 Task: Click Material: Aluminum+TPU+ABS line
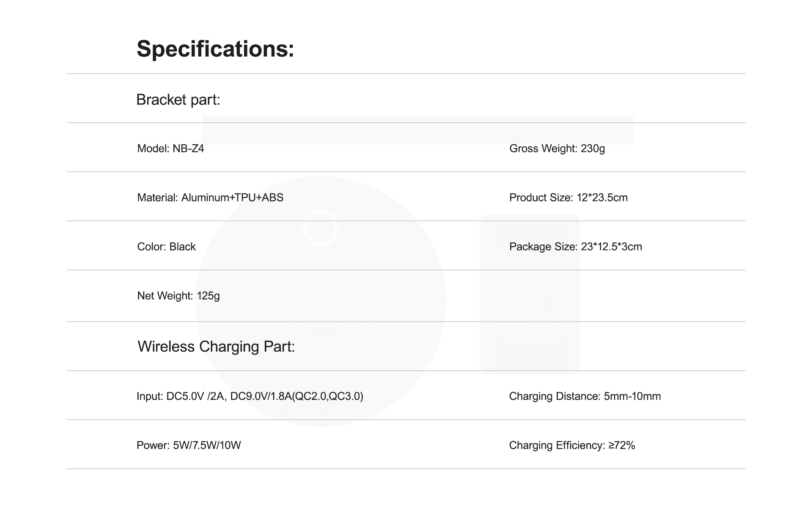(210, 198)
